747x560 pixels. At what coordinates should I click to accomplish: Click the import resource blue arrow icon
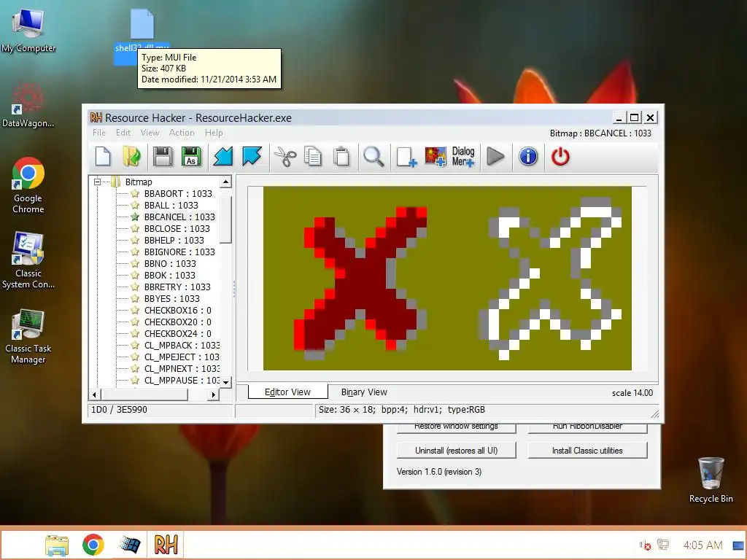[x=222, y=157]
